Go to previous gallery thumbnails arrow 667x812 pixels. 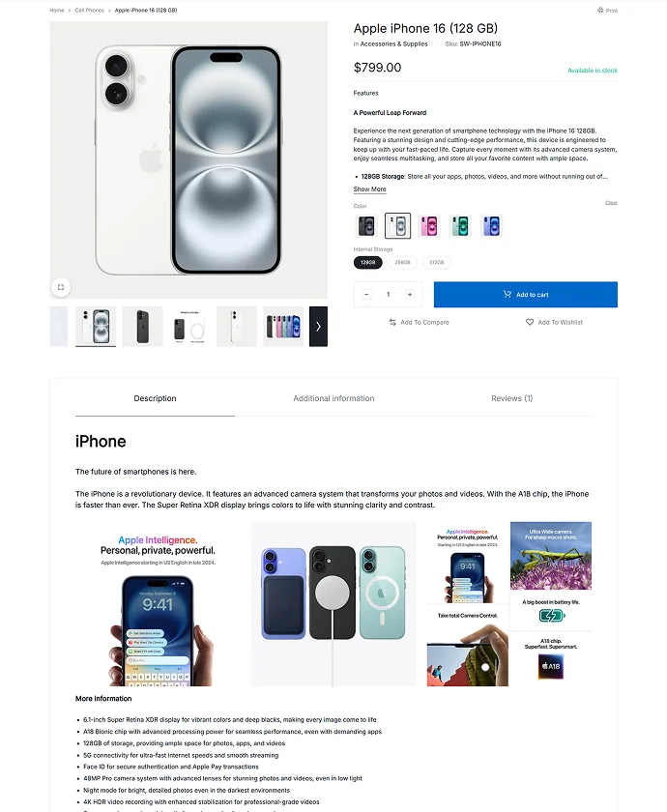coord(59,327)
